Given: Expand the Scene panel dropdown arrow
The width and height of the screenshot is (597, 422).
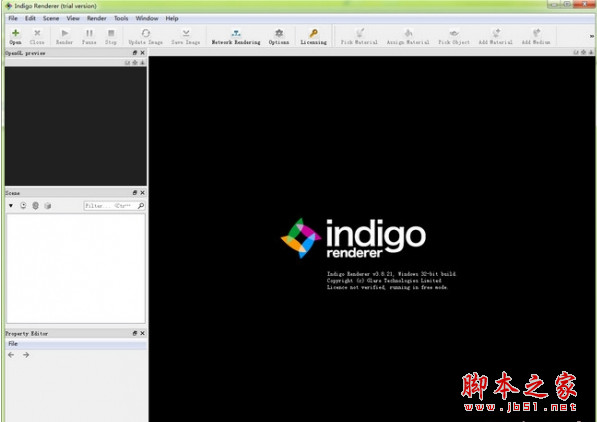Looking at the screenshot, I should pyautogui.click(x=11, y=206).
